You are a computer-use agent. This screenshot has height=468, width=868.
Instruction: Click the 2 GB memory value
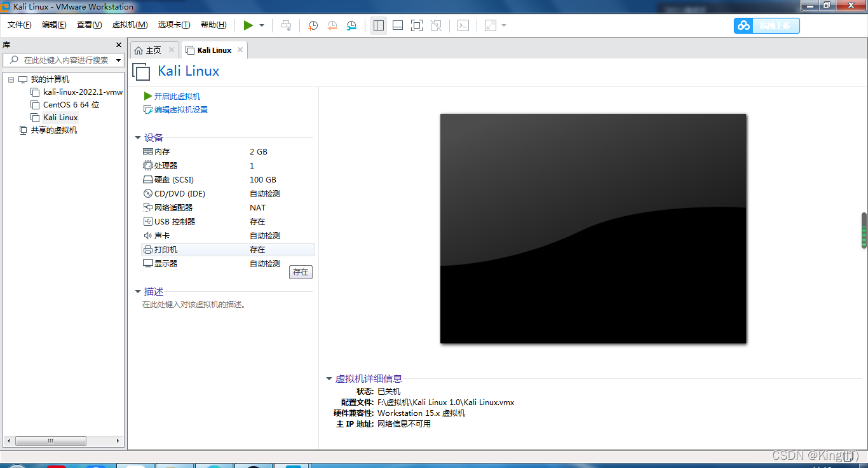coord(259,152)
